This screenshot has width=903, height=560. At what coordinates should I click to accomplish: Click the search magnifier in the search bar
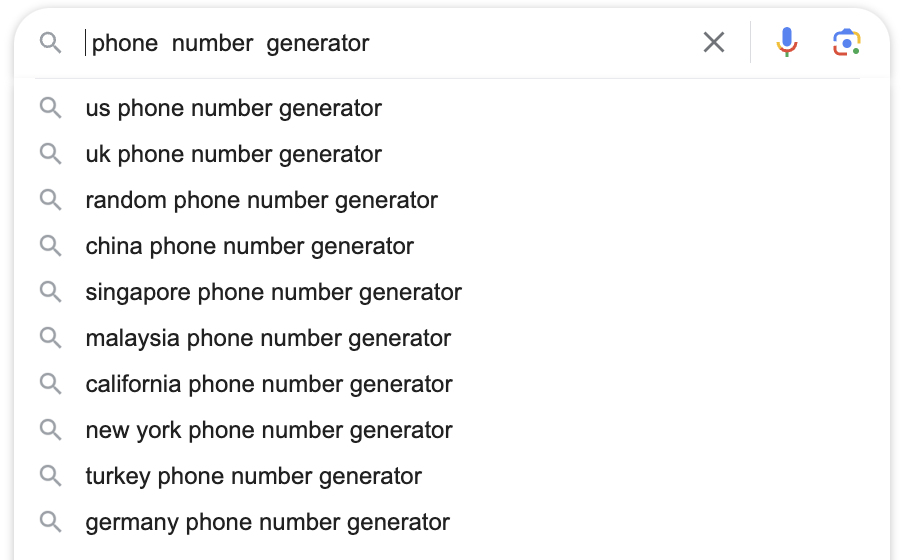tap(50, 43)
